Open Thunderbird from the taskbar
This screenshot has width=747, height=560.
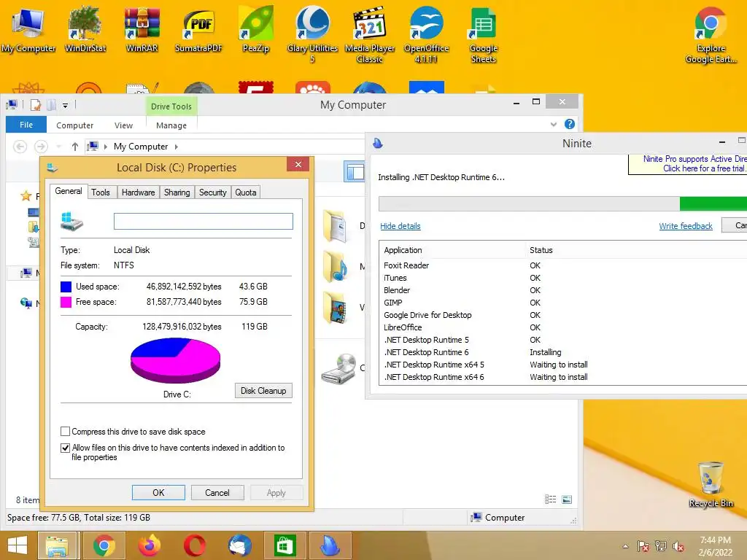(239, 545)
